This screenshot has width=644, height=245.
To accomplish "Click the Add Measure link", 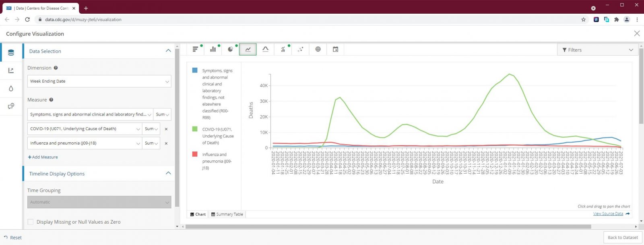I will (x=43, y=157).
